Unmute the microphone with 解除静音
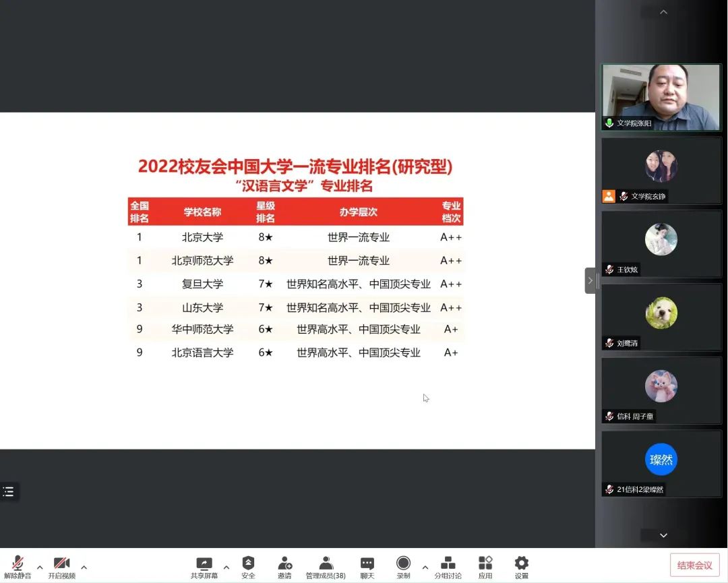 click(18, 567)
